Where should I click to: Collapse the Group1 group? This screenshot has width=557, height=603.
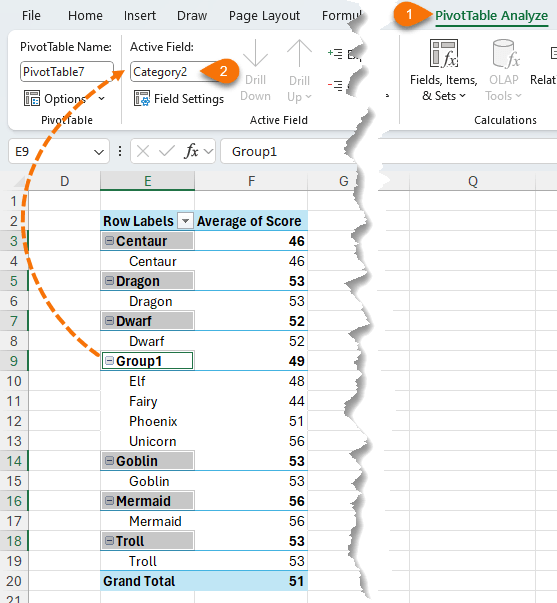click(110, 361)
